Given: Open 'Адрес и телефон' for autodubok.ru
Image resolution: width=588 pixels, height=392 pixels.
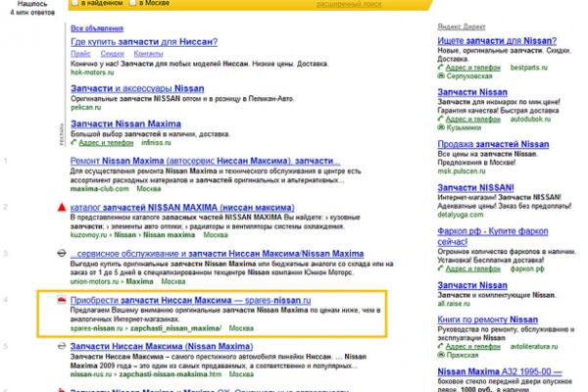Looking at the screenshot, I should click(x=473, y=120).
